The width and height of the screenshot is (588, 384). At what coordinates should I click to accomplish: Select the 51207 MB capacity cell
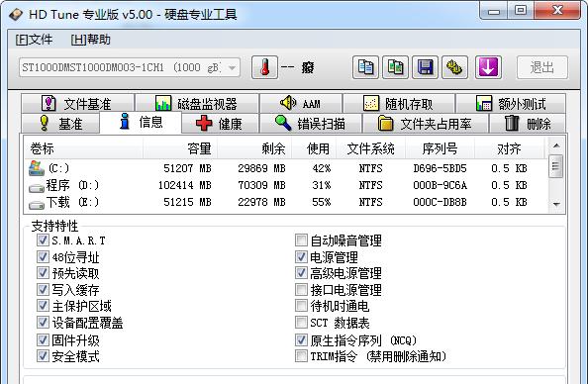[x=187, y=168]
